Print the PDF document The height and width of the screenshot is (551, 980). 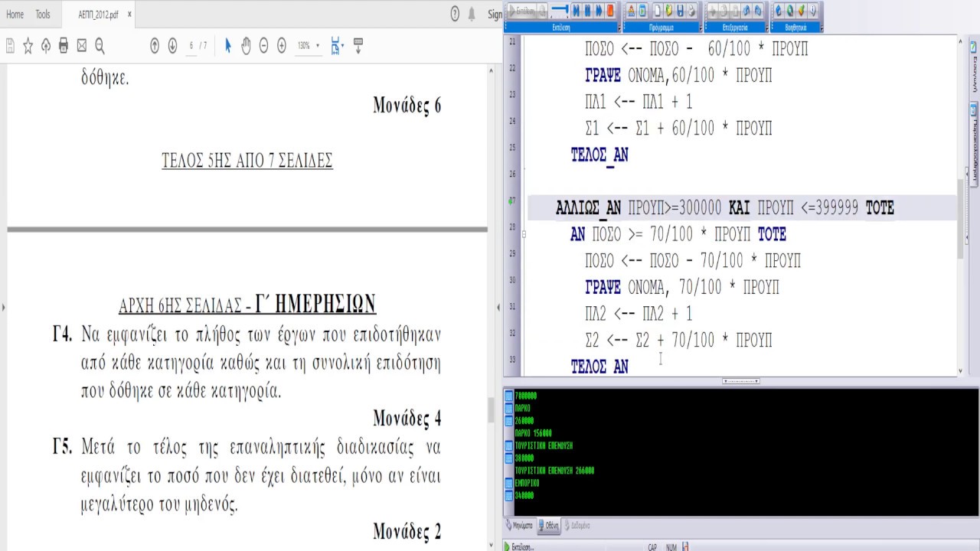click(64, 46)
